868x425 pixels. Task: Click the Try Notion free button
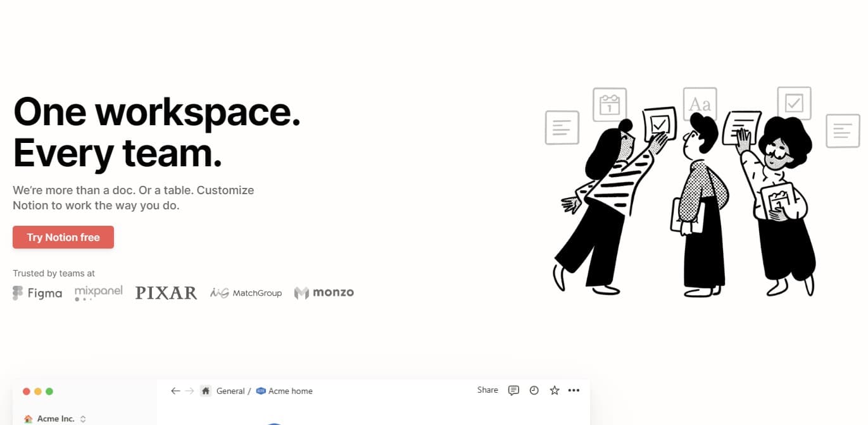pyautogui.click(x=63, y=237)
